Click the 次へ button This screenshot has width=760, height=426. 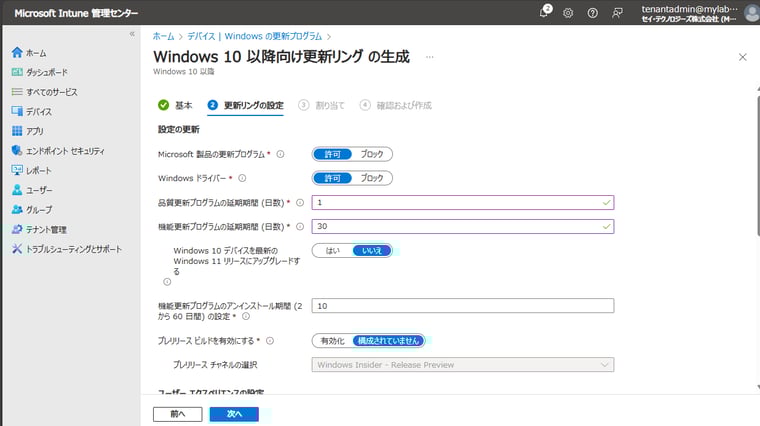(234, 413)
